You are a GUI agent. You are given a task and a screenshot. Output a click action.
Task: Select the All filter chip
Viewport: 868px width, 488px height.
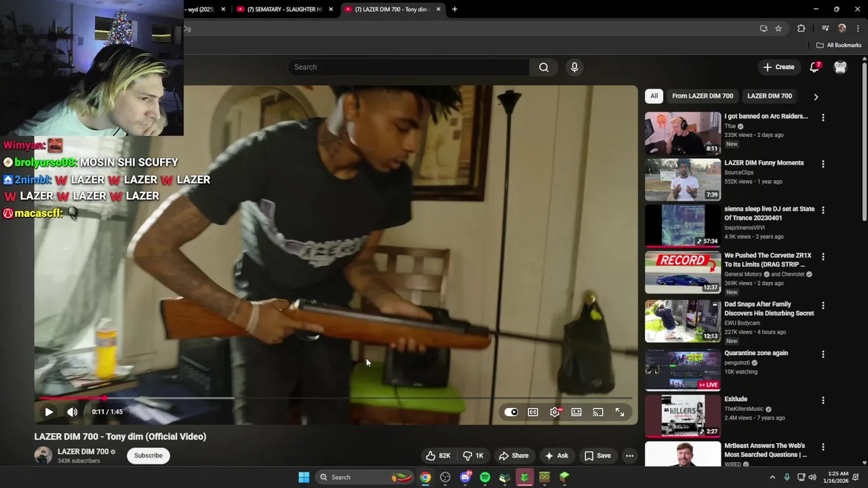(x=654, y=96)
